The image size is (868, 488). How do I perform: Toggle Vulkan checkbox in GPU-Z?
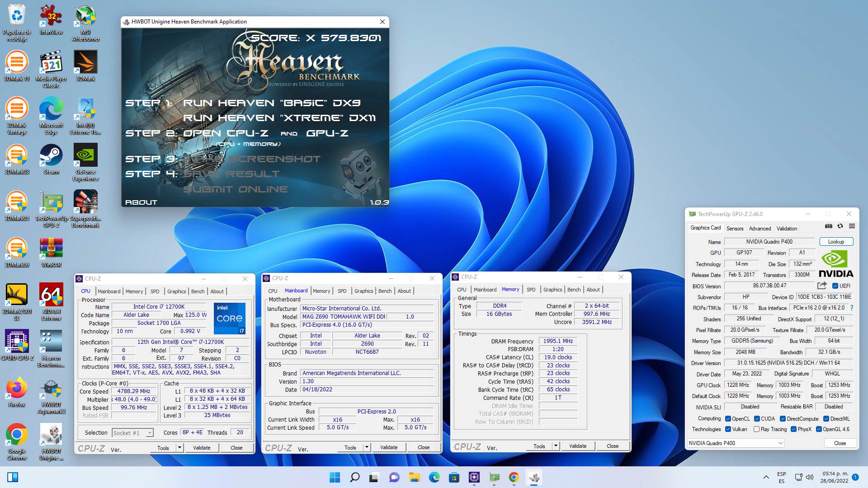point(728,429)
